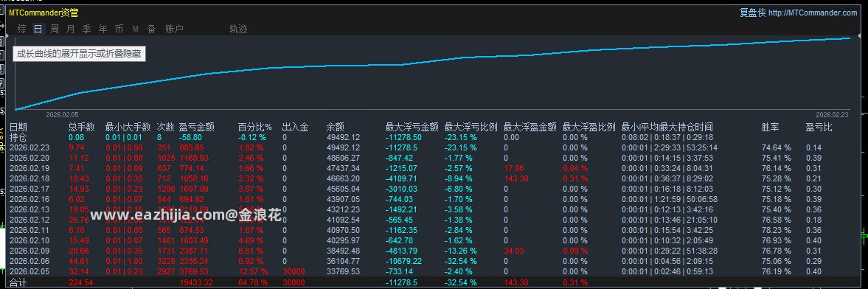Click the 19433.32 total profit value
The height and width of the screenshot is (289, 868).
click(x=196, y=282)
